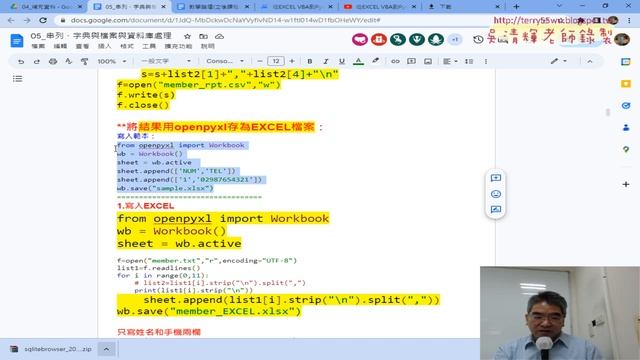
Task: Open more toolbar options
Action: point(486,61)
